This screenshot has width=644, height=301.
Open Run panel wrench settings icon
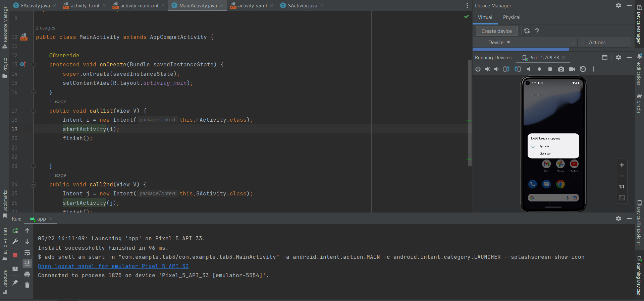[15, 241]
